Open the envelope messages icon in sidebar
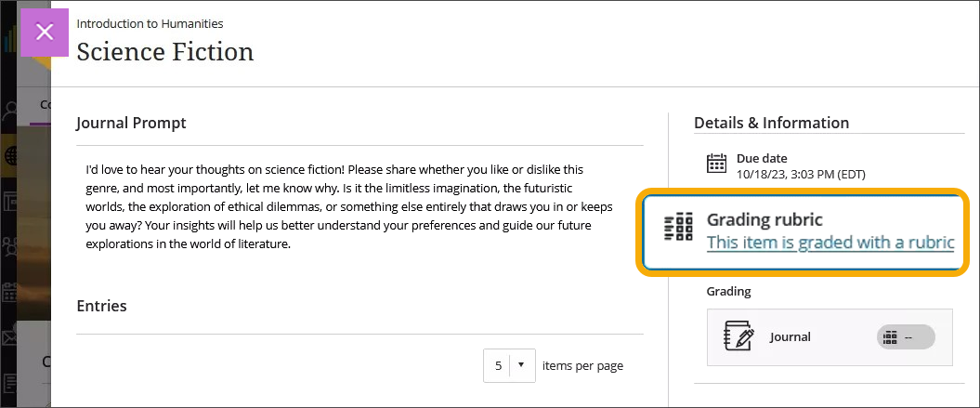This screenshot has width=980, height=408. [11, 337]
